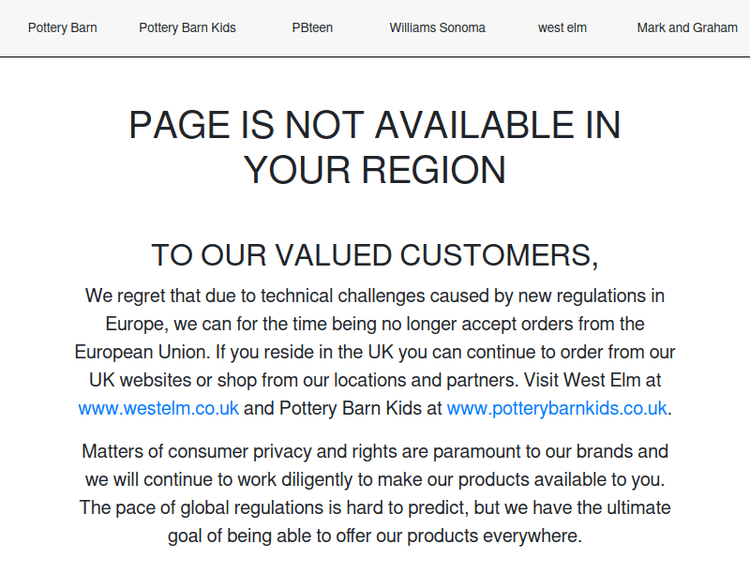The height and width of the screenshot is (563, 750).
Task: Switch to the west elm brand tab
Action: [562, 28]
